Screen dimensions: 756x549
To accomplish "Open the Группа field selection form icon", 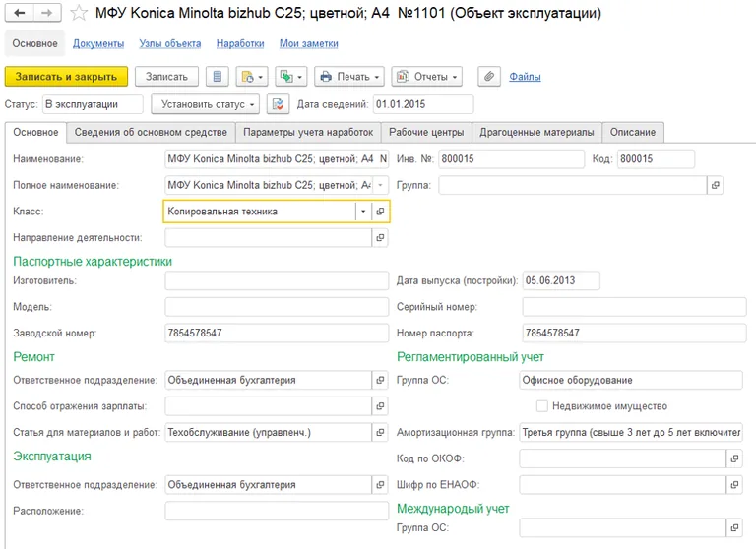I will (x=716, y=184).
